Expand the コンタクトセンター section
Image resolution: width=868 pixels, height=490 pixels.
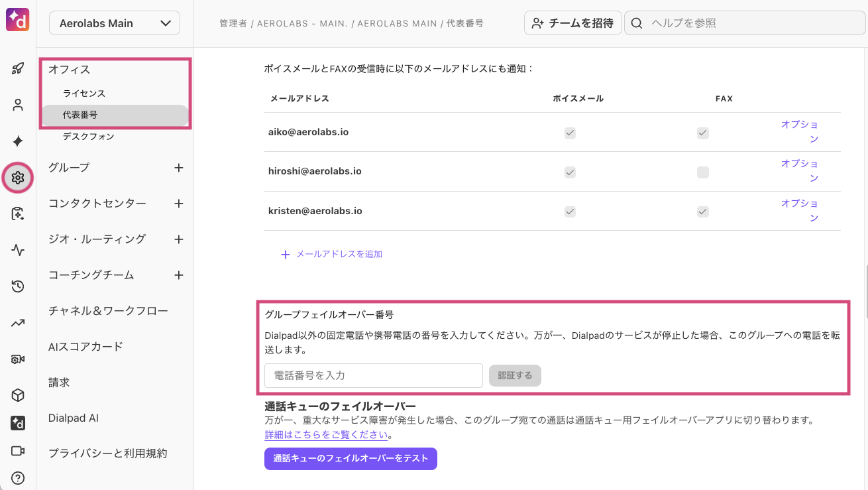tap(178, 204)
